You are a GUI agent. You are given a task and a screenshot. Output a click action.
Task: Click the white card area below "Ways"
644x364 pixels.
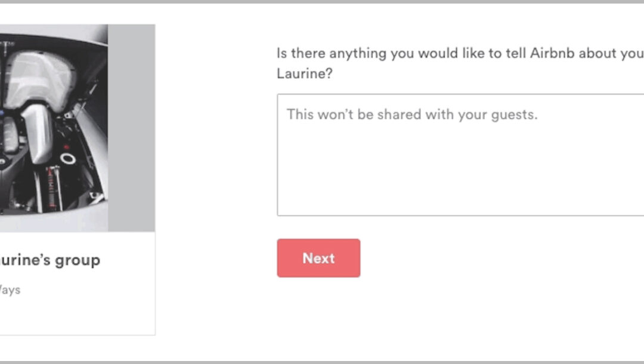click(77, 316)
